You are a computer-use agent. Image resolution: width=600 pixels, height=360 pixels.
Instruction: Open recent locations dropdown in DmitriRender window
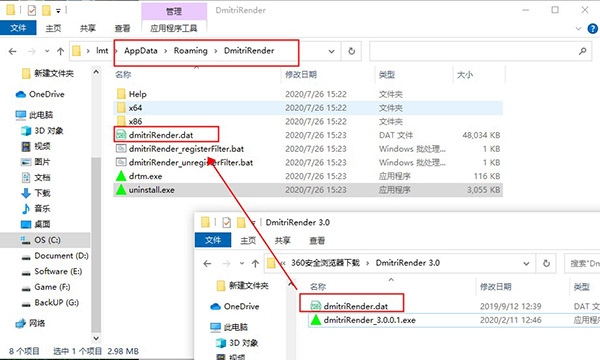(x=47, y=51)
